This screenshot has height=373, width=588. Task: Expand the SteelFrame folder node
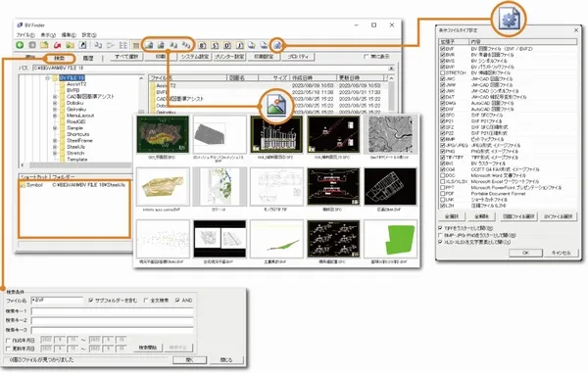click(55, 141)
